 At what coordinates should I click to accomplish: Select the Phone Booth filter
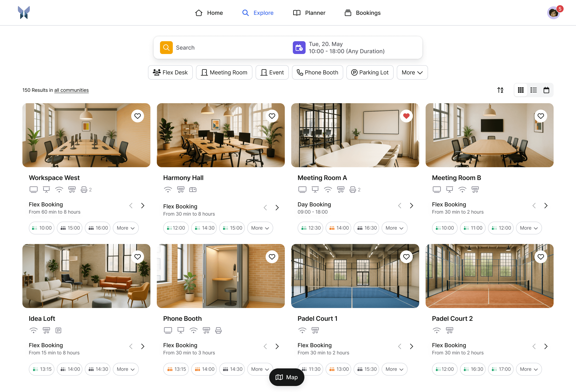point(317,72)
